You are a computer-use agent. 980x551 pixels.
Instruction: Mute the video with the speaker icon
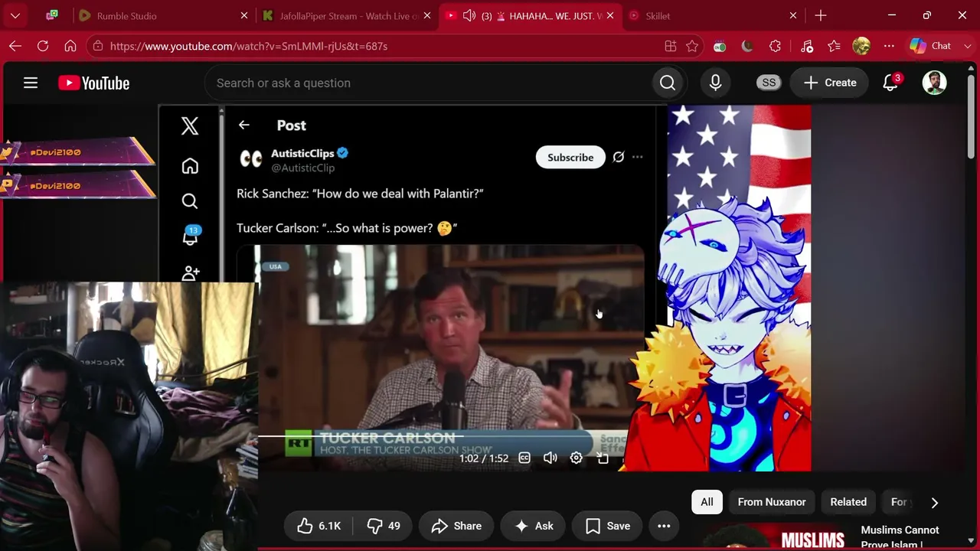pos(550,458)
